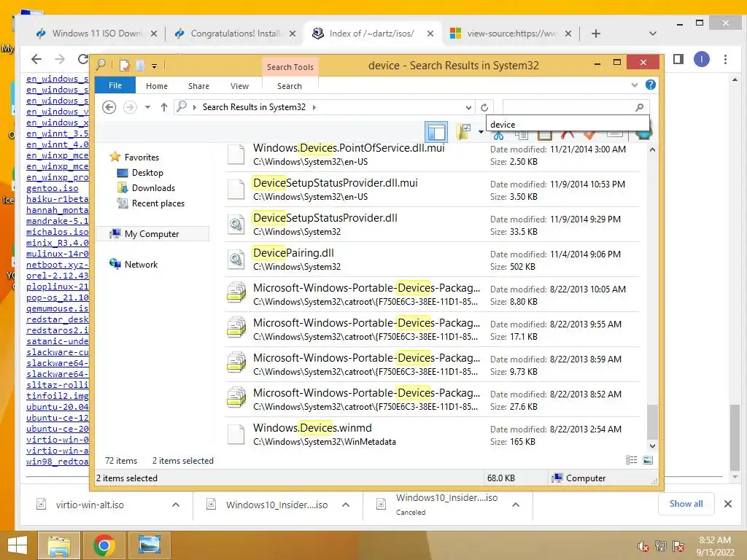
Task: Expand breadcrumb arrow after Search Results in System32
Action: point(314,107)
